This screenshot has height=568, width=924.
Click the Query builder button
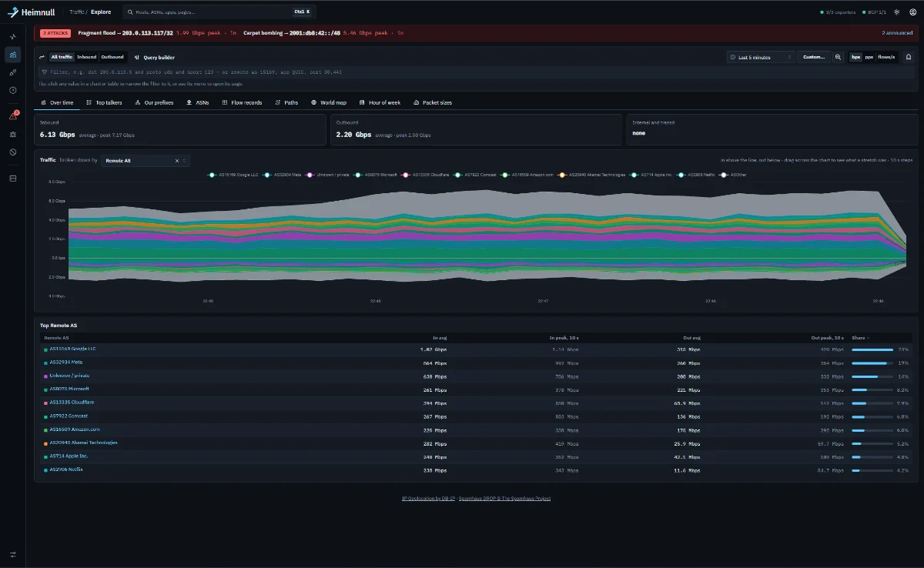155,57
